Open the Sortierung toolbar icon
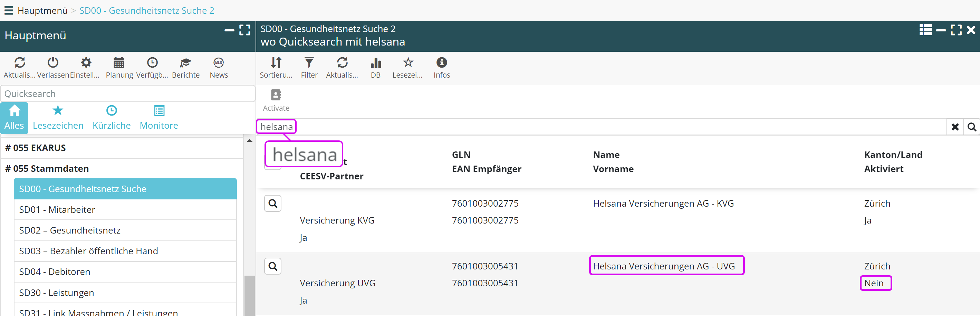Viewport: 980px width, 316px height. click(x=276, y=63)
